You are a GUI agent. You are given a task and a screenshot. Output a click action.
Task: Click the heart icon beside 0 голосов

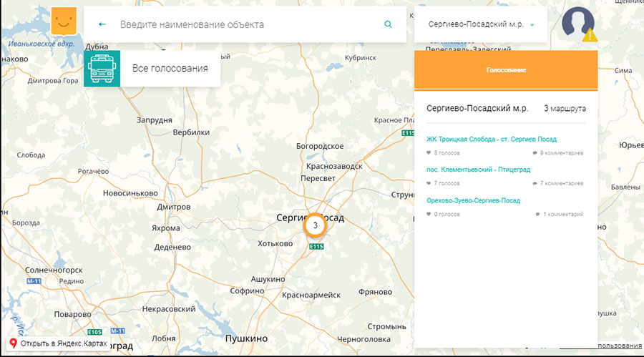pyautogui.click(x=429, y=215)
